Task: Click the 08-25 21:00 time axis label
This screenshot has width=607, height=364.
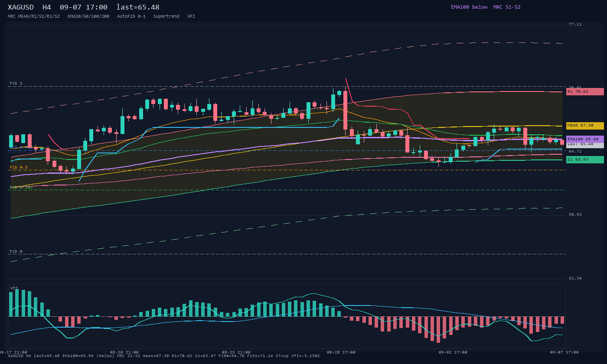Action: tap(236, 352)
